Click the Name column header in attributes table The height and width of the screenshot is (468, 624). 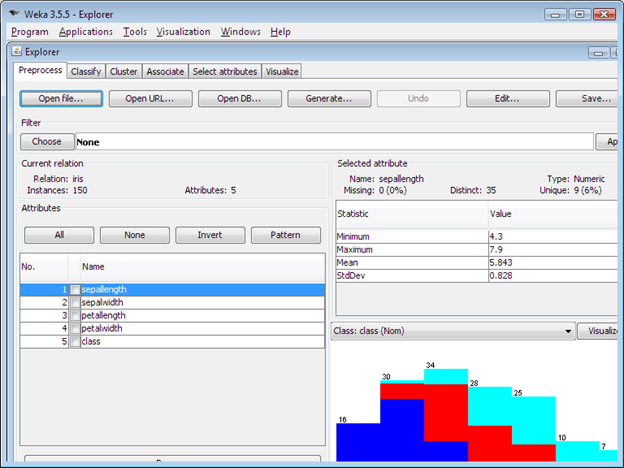point(203,267)
